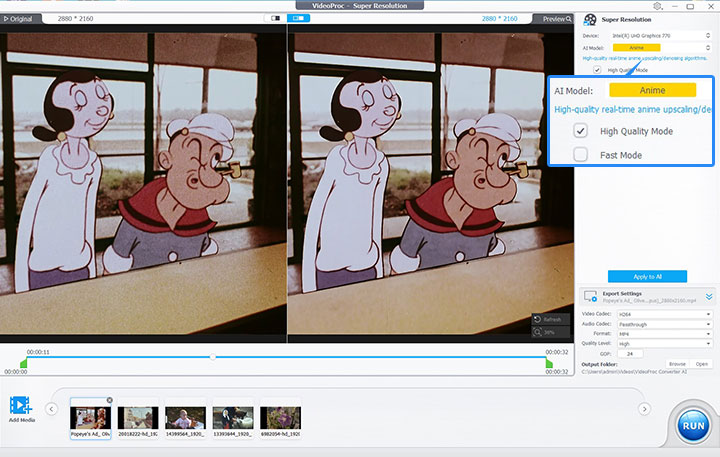
Task: Click the 38% zoom magnifier control
Action: (x=551, y=332)
